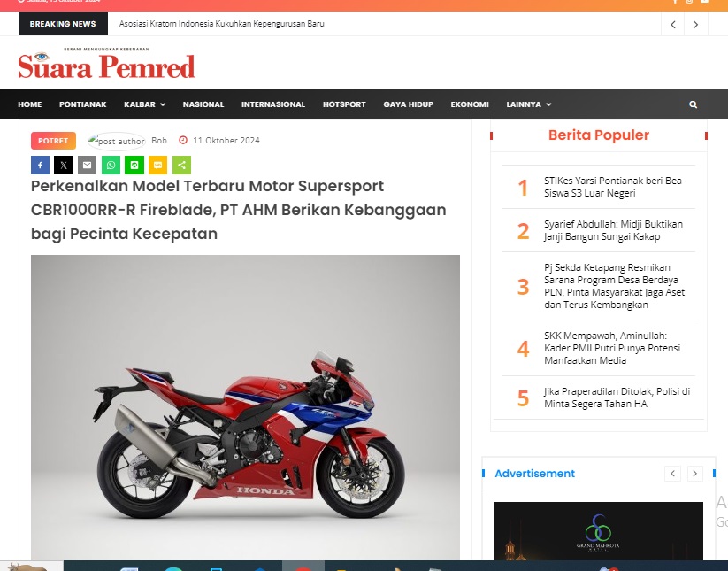This screenshot has width=728, height=571.
Task: Open the PONTIANAK menu section
Action: coord(82,104)
